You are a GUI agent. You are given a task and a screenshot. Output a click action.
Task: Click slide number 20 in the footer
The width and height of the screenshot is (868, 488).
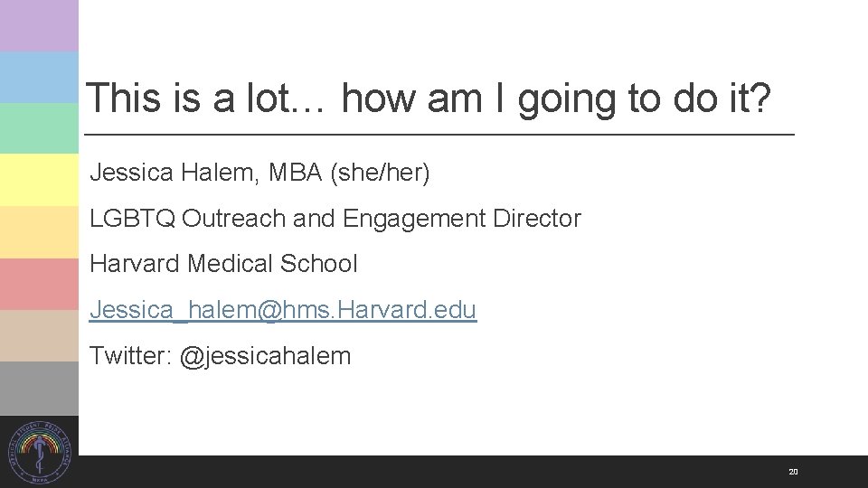(x=793, y=472)
